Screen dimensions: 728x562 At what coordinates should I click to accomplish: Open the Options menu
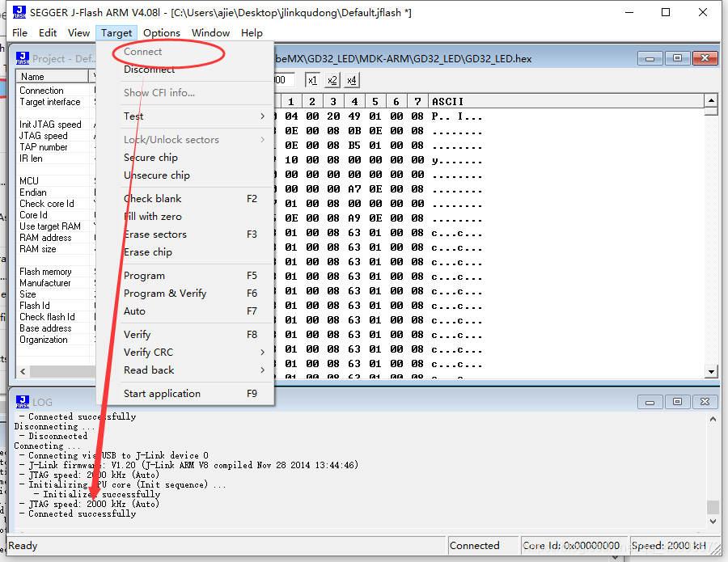(x=162, y=33)
